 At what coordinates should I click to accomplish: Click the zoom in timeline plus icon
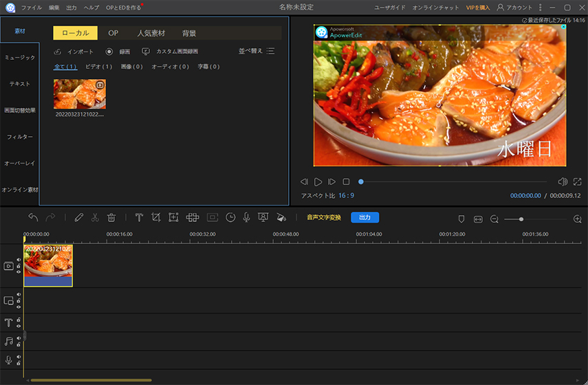click(577, 219)
